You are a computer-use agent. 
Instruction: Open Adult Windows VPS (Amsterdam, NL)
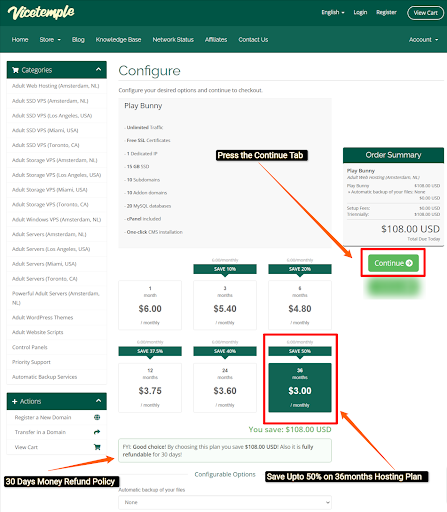(57, 219)
